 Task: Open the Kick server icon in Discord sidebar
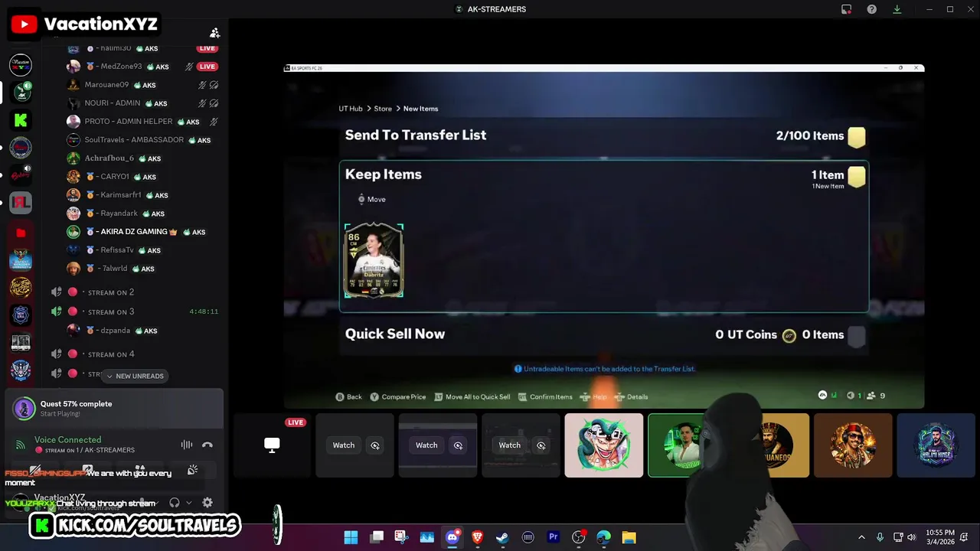[x=21, y=119]
